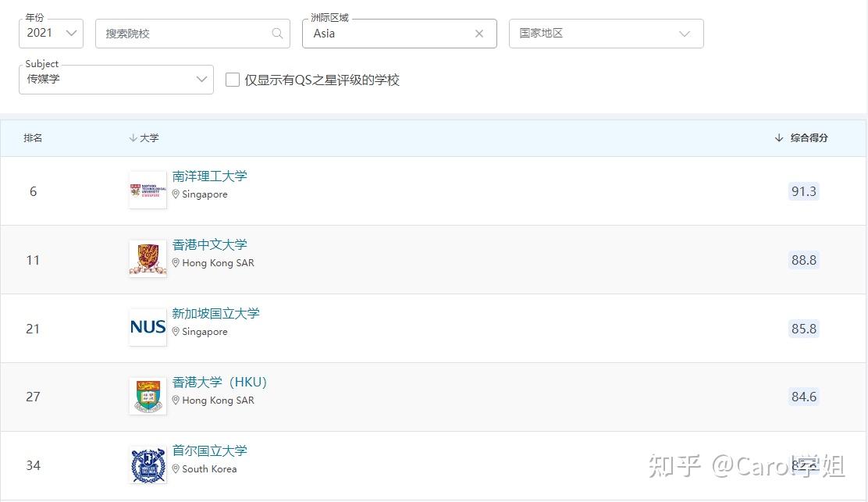Click rank number 21
The height and width of the screenshot is (502, 868).
tap(34, 329)
